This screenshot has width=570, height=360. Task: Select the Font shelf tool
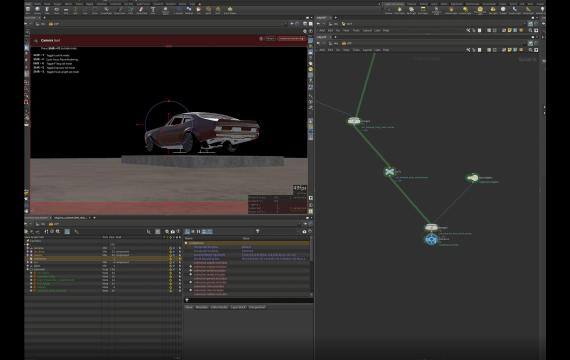[153, 10]
